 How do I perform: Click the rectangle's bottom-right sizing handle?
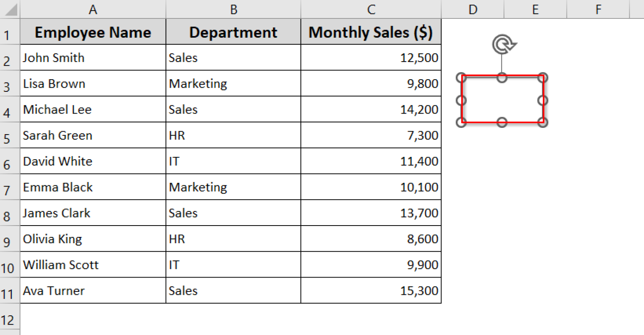543,122
